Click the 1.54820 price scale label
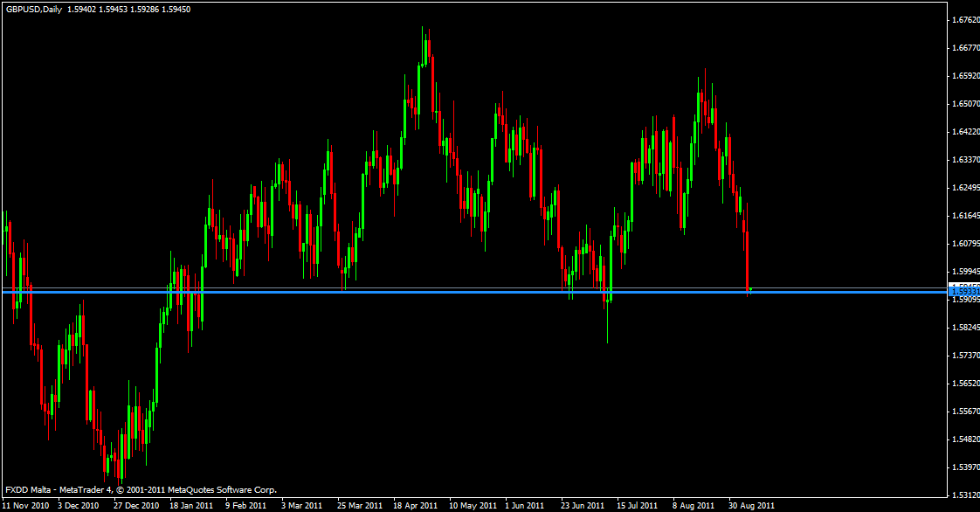 pyautogui.click(x=965, y=439)
